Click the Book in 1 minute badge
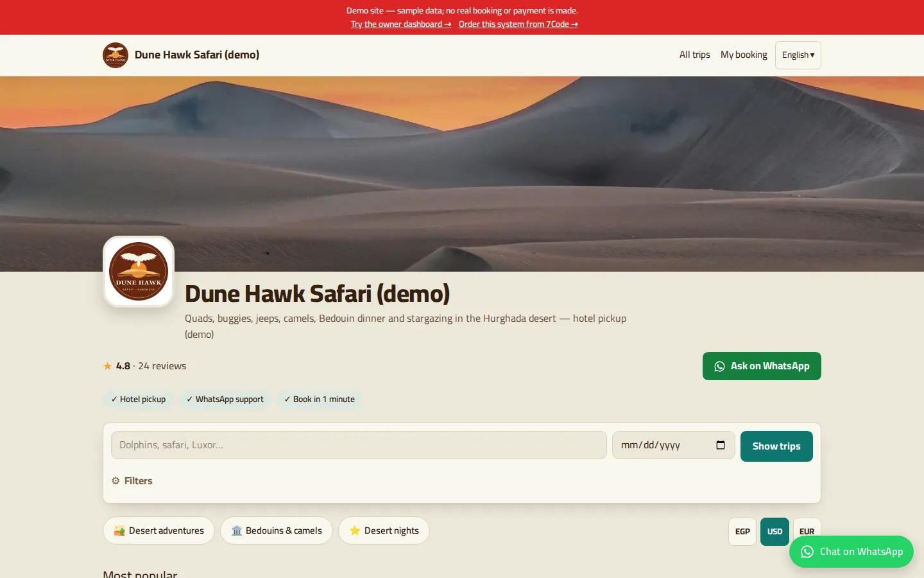Viewport: 924px width, 578px height. pos(320,399)
